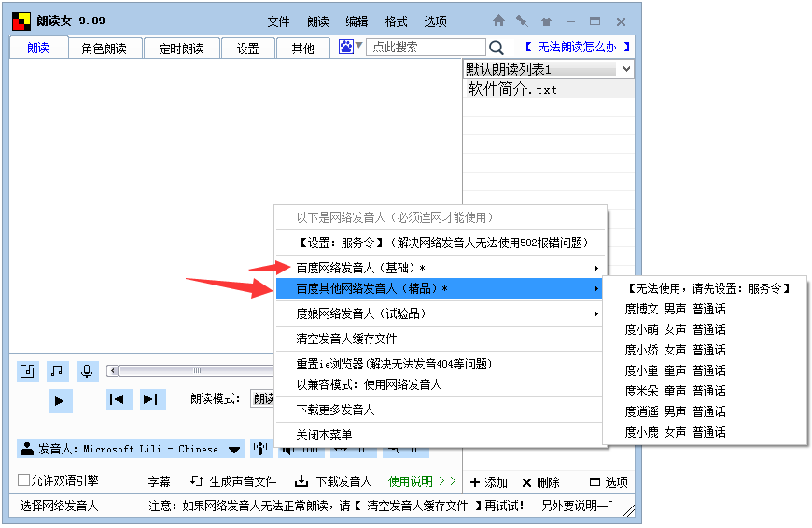Click the music note icon
Screen dimensions: 812x528
click(57, 370)
